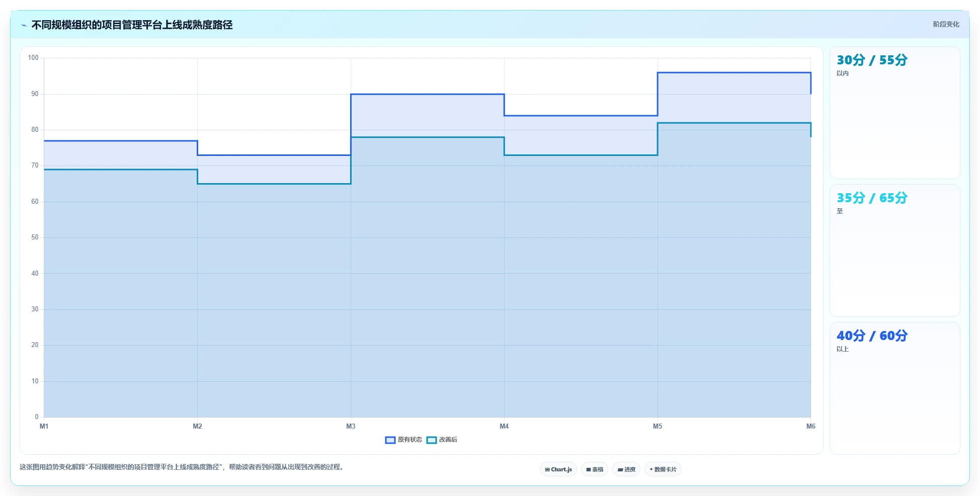Toggle the 改善后 legend swatch

click(432, 440)
